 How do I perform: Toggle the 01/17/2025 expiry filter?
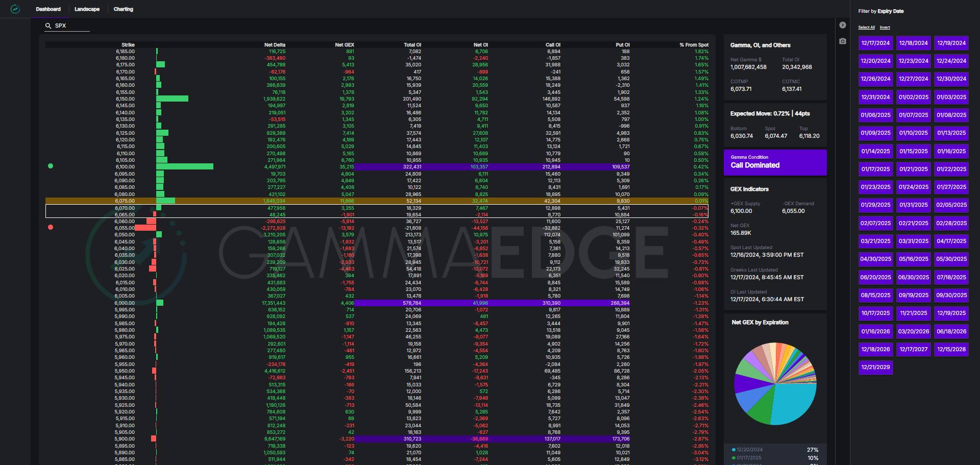875,169
